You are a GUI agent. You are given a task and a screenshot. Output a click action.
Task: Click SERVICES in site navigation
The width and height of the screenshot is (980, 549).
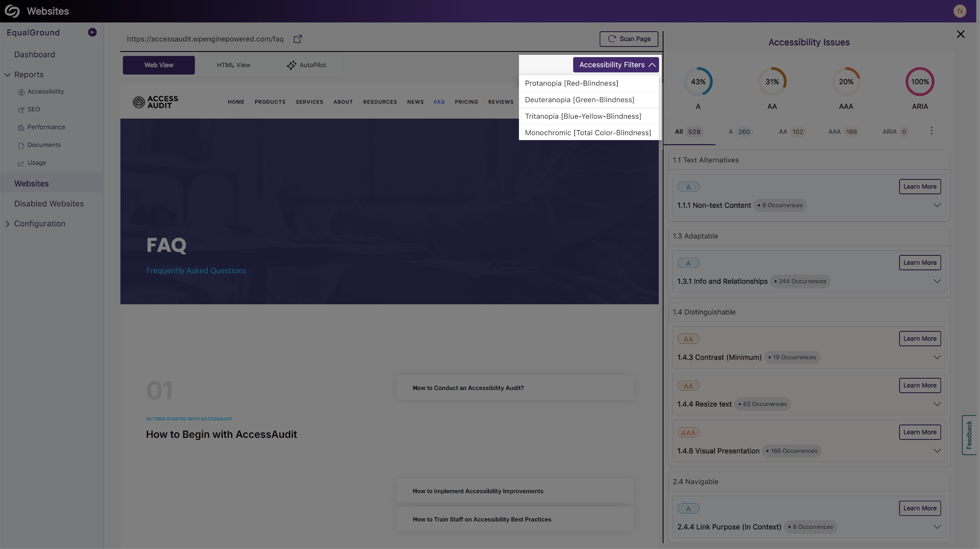point(310,102)
